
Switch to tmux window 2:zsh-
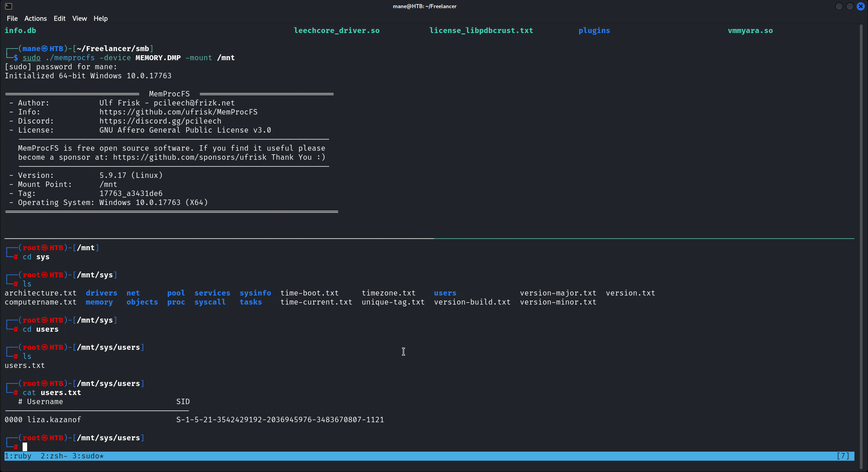[x=54, y=456]
